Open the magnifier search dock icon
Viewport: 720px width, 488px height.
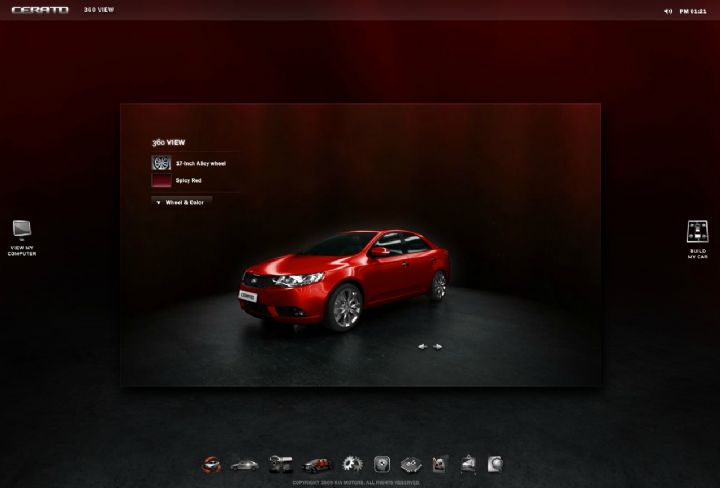pyautogui.click(x=495, y=464)
